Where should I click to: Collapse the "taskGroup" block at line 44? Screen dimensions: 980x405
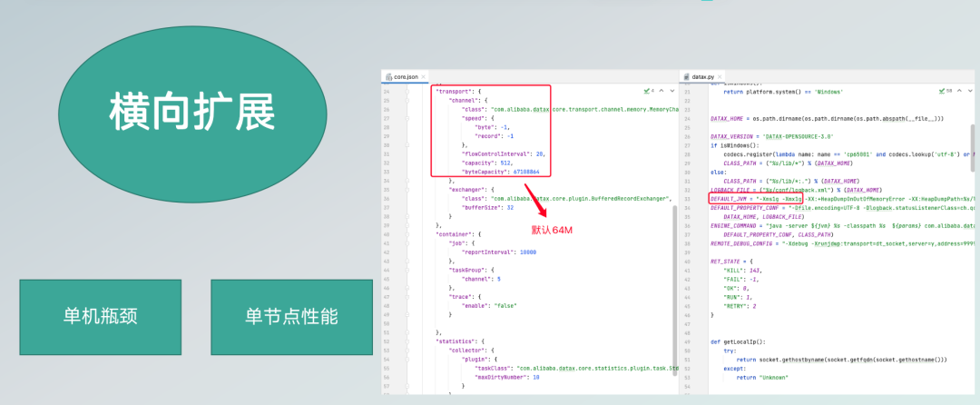point(407,270)
